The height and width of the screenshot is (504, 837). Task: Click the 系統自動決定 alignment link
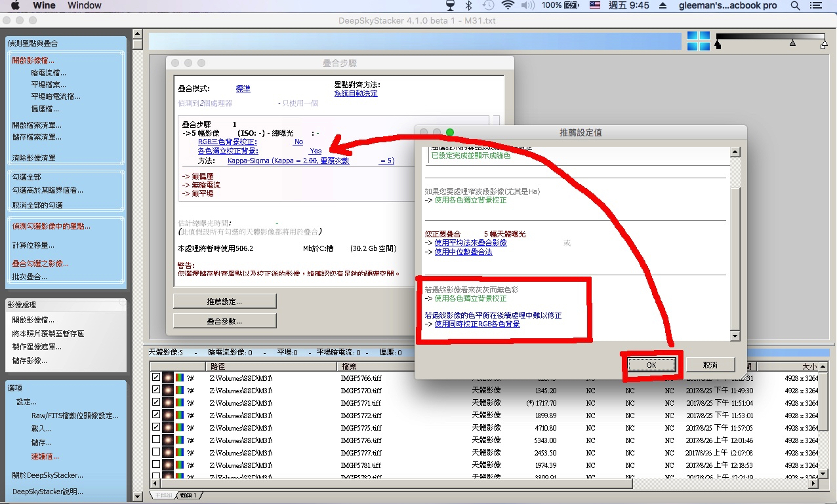[x=356, y=94]
